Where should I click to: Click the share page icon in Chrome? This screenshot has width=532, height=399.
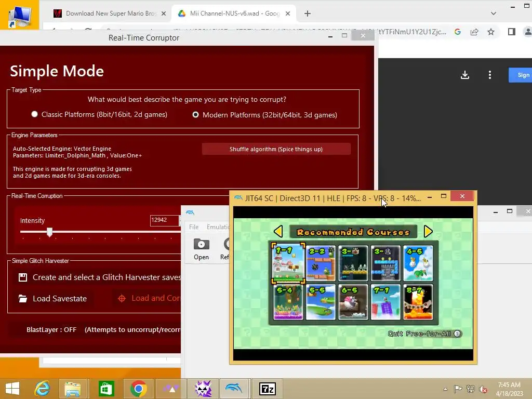tap(474, 32)
